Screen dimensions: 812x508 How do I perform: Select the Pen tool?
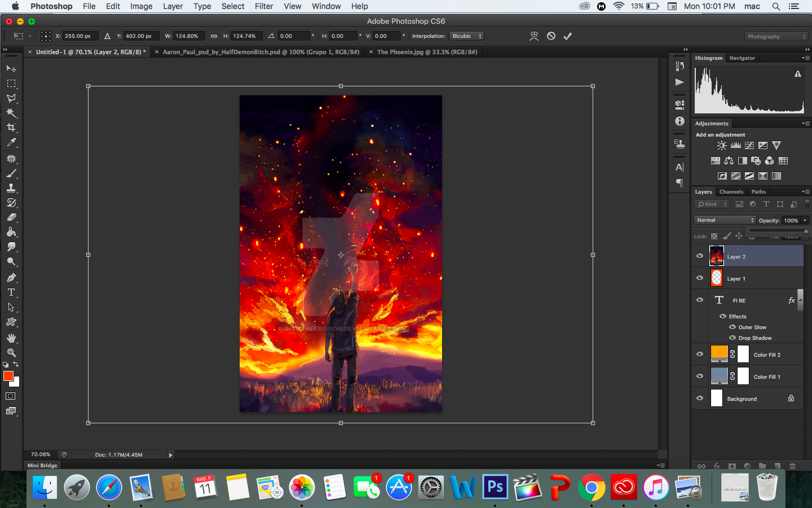pos(11,278)
